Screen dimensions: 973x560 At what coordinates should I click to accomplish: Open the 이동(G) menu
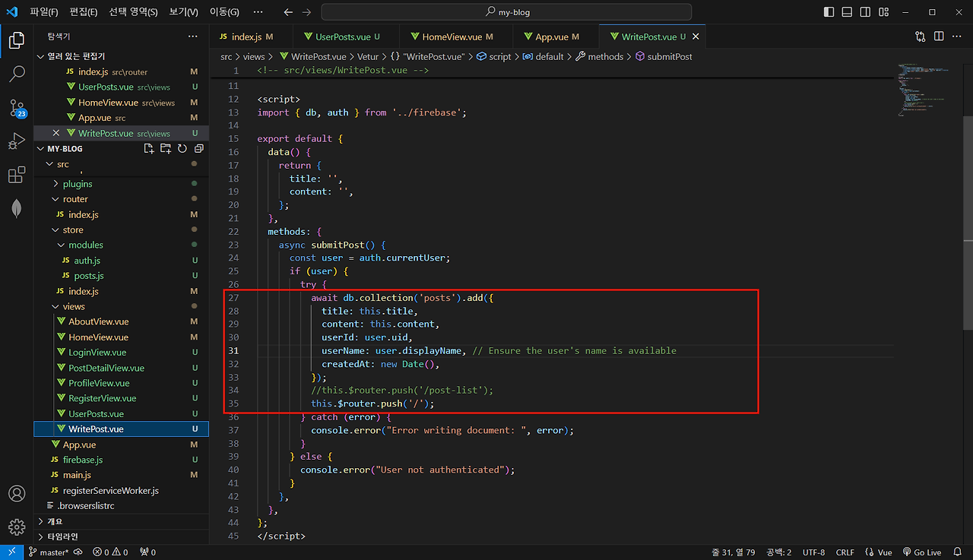coord(223,12)
